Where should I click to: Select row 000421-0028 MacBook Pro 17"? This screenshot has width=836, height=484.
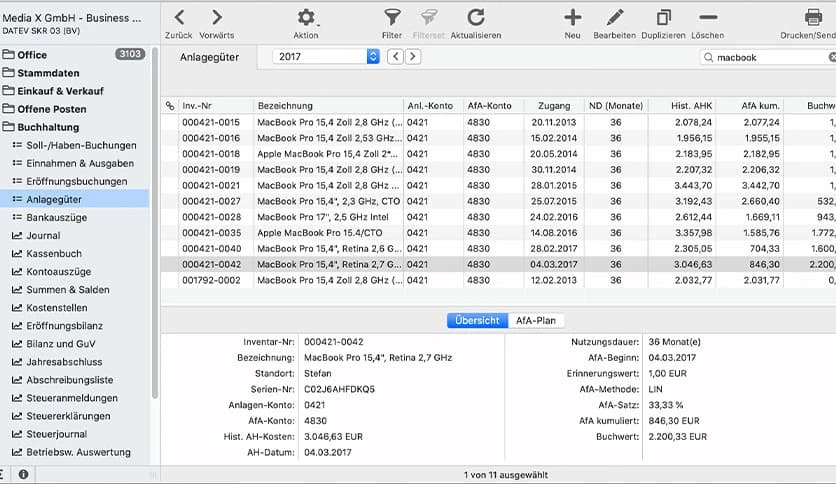[x=499, y=217]
